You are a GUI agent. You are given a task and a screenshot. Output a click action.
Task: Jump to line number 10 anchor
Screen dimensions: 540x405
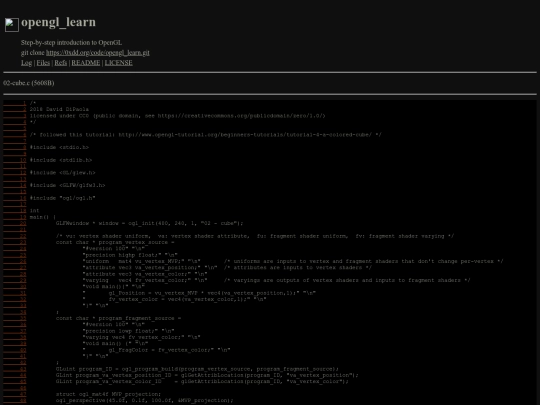point(15,160)
